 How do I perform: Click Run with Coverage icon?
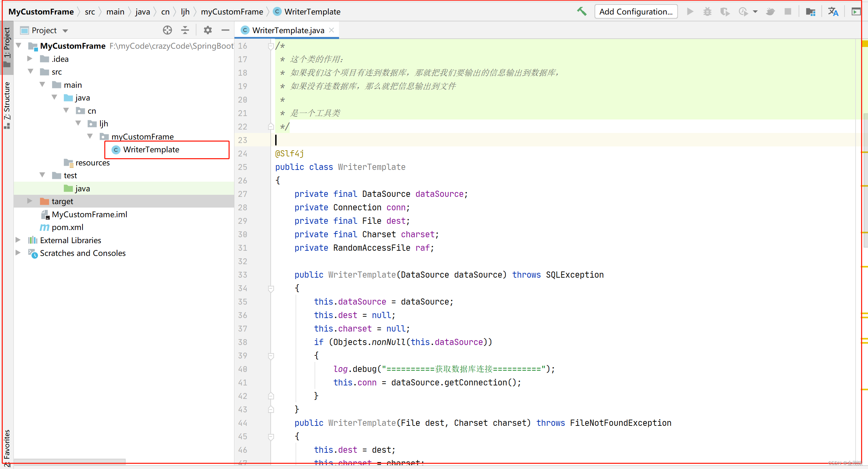[x=725, y=12]
